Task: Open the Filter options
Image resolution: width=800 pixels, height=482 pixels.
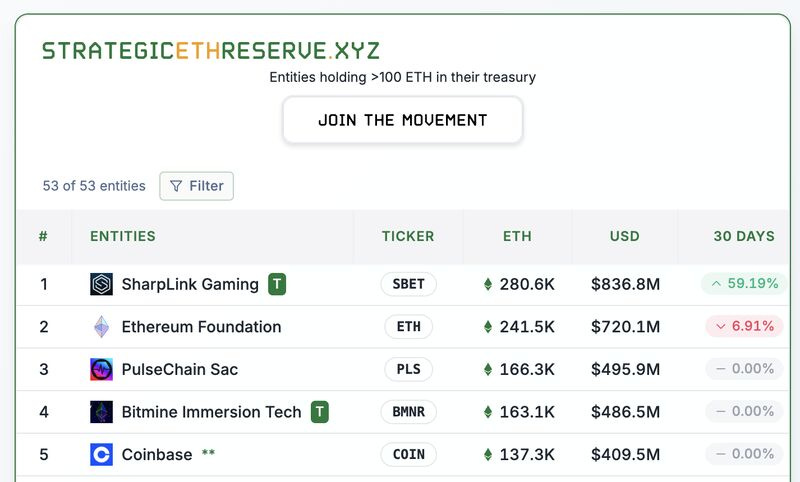Action: click(197, 186)
